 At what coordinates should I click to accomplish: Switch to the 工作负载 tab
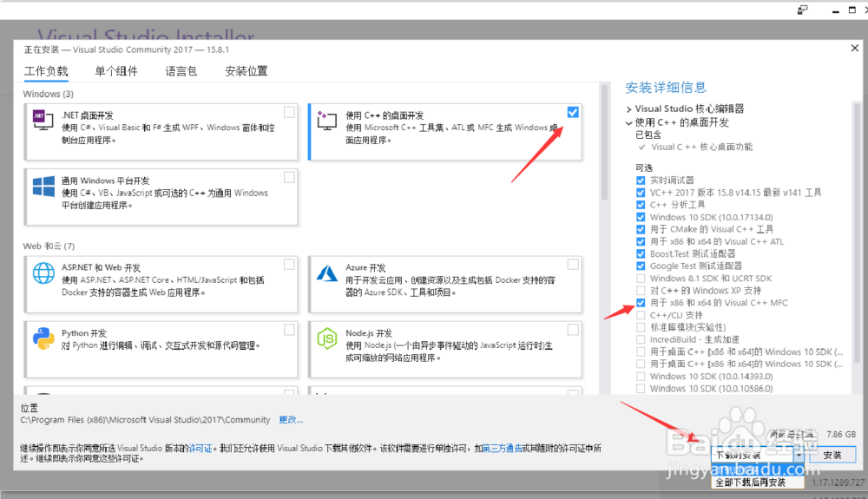pos(46,71)
